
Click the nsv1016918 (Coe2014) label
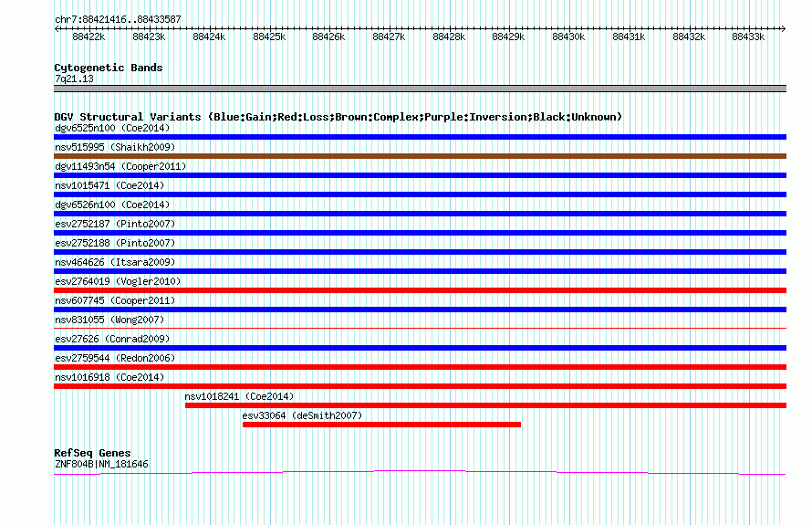pos(109,377)
